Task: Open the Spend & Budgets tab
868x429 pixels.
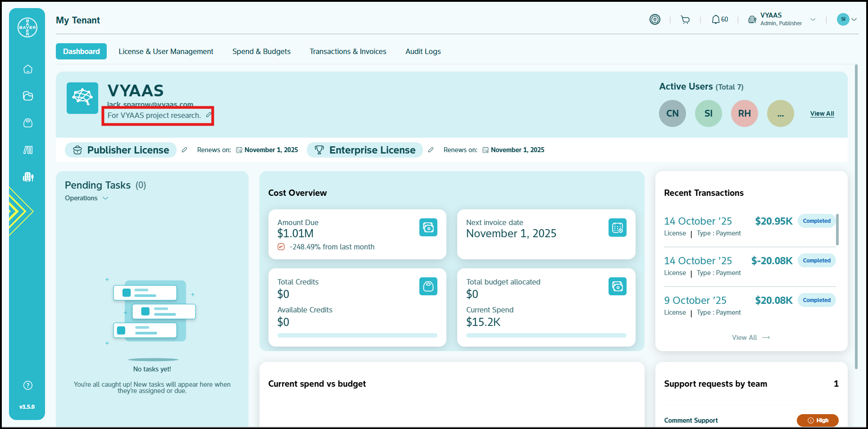Action: click(x=261, y=52)
